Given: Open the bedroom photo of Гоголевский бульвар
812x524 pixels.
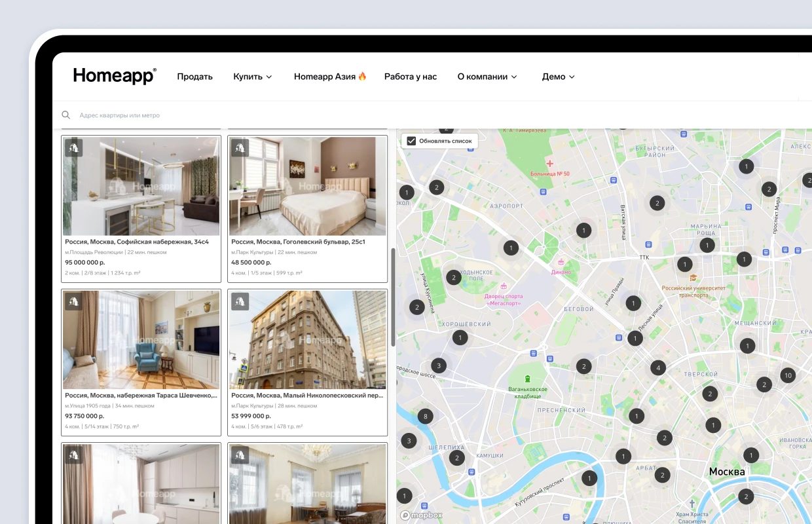Looking at the screenshot, I should (x=307, y=186).
